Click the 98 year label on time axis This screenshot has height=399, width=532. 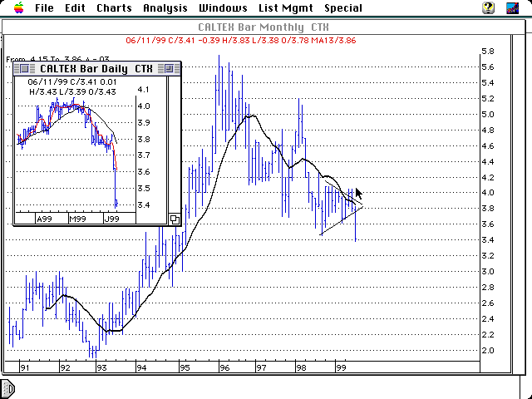pyautogui.click(x=301, y=367)
